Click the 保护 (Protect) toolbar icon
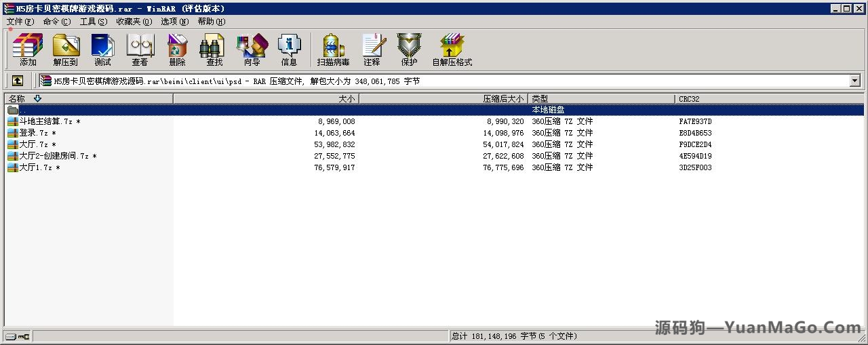The height and width of the screenshot is (345, 868). pyautogui.click(x=409, y=49)
